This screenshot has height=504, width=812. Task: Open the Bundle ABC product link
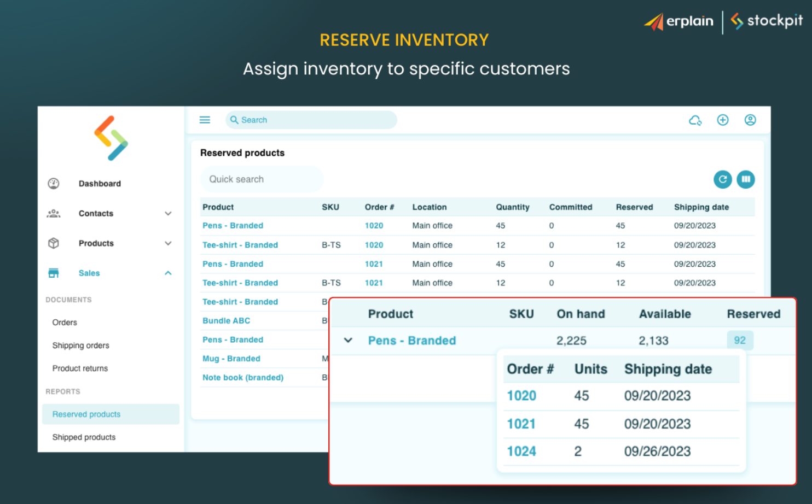coord(226,320)
